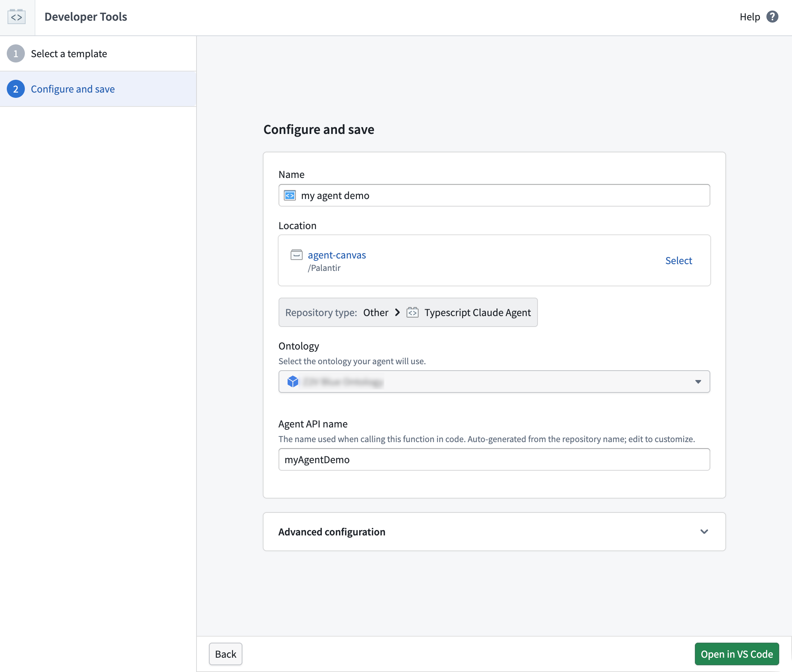Click the repository icon in the Name field
792x672 pixels.
click(x=290, y=195)
